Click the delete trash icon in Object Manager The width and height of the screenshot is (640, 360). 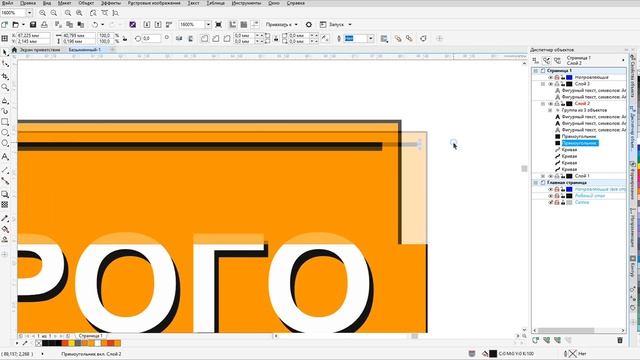point(620,340)
